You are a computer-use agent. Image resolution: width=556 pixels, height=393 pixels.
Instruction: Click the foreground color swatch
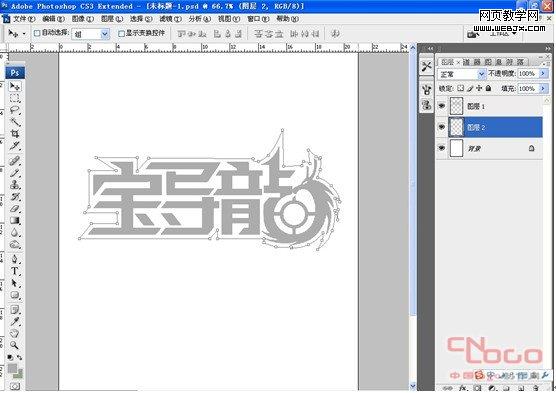click(12, 369)
